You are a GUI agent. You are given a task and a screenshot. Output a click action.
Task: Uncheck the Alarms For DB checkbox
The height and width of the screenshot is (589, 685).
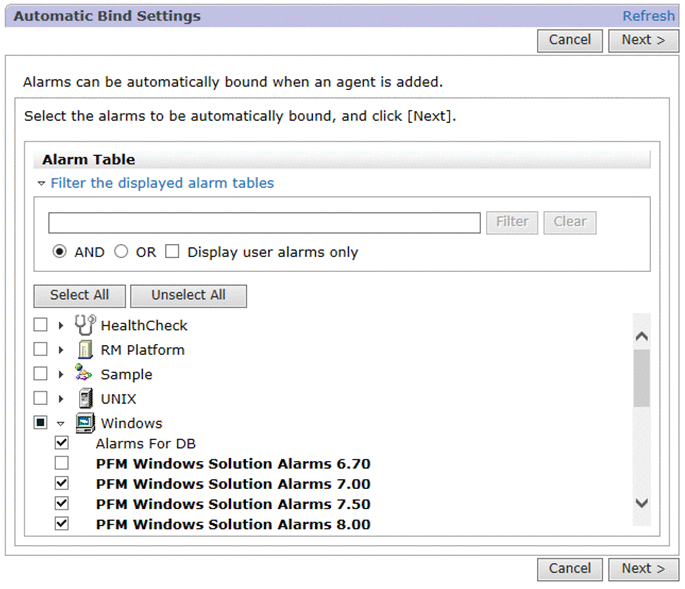61,443
